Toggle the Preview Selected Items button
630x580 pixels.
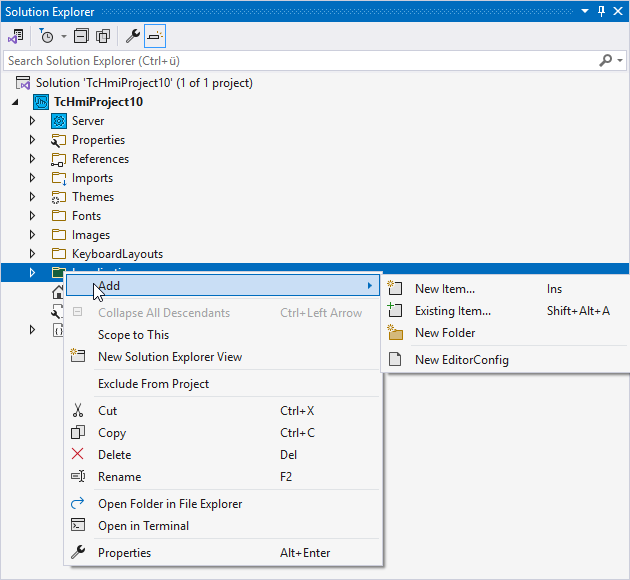click(155, 37)
